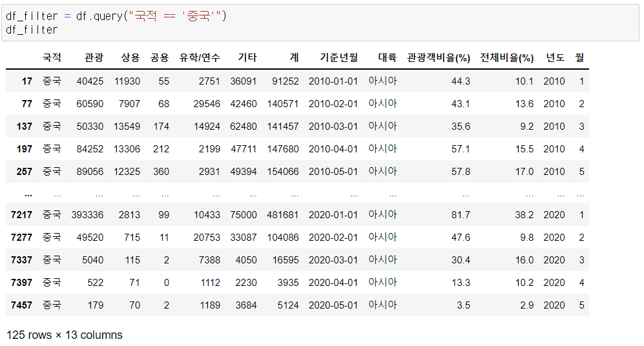Click the 계 value 481681
The height and width of the screenshot is (346, 644).
coord(283,215)
